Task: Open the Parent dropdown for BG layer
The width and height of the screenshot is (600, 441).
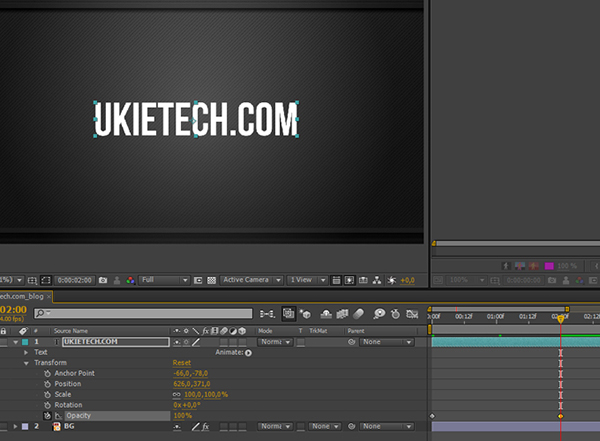Action: click(x=387, y=426)
